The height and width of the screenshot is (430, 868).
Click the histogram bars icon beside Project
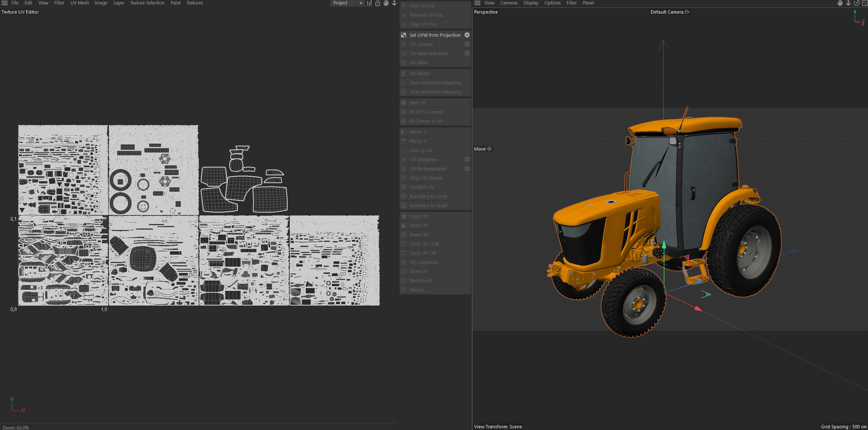(369, 3)
